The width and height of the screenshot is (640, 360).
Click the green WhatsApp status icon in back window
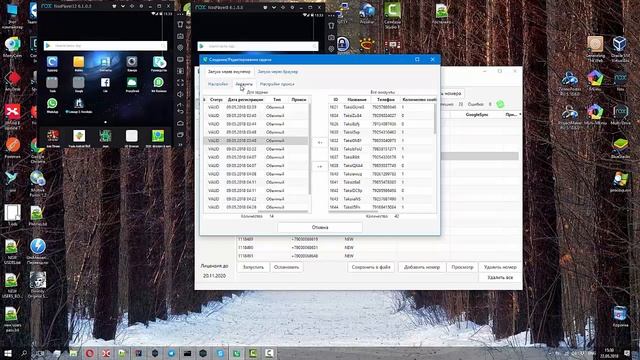pyautogui.click(x=500, y=104)
